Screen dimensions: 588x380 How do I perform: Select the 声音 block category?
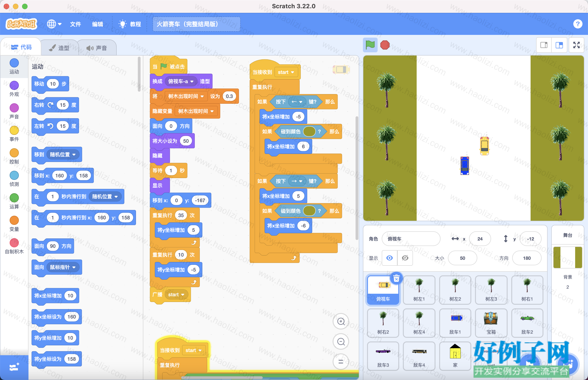tap(14, 111)
